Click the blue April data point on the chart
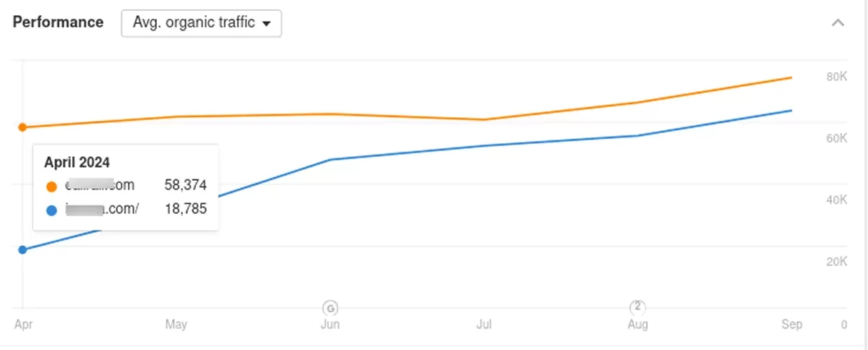Image resolution: width=868 pixels, height=350 pixels. click(22, 249)
